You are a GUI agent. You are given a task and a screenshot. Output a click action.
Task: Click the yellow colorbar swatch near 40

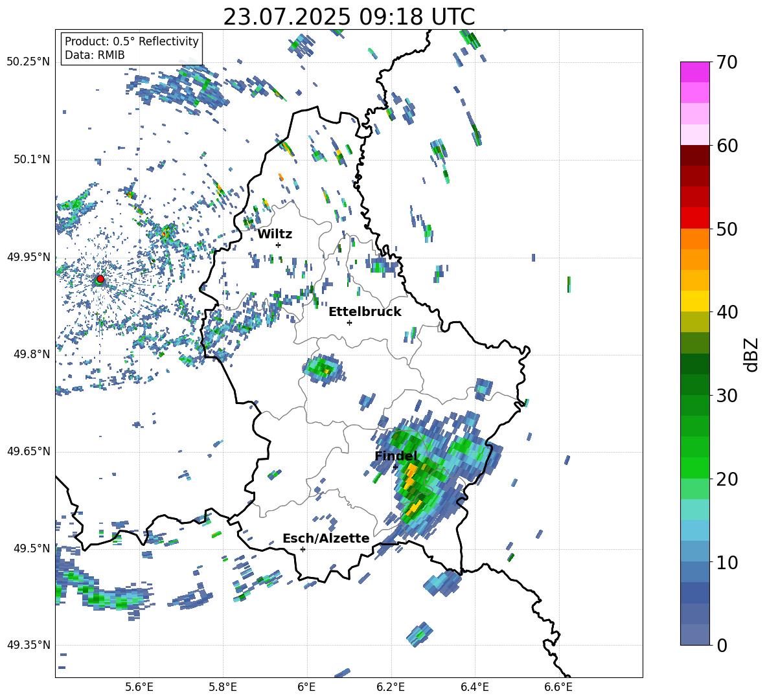tap(694, 301)
